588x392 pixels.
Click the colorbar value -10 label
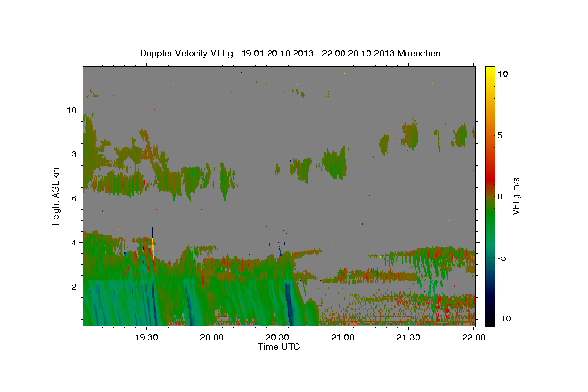click(x=503, y=319)
